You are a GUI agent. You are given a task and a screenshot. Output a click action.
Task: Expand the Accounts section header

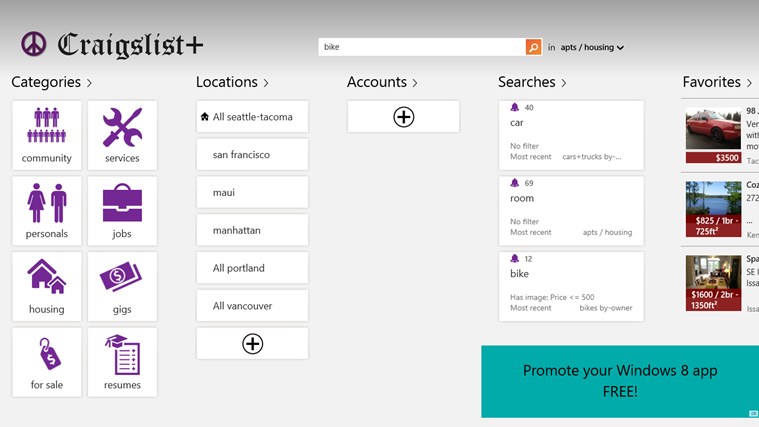tap(382, 82)
